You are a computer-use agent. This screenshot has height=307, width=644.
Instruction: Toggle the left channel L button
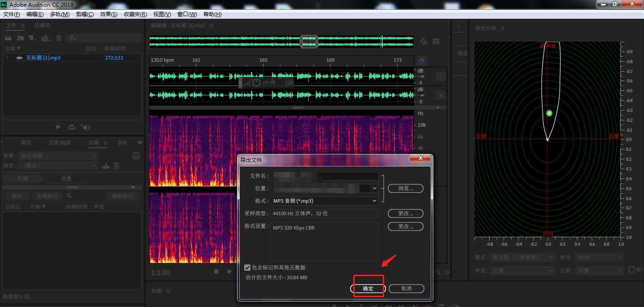tap(441, 77)
